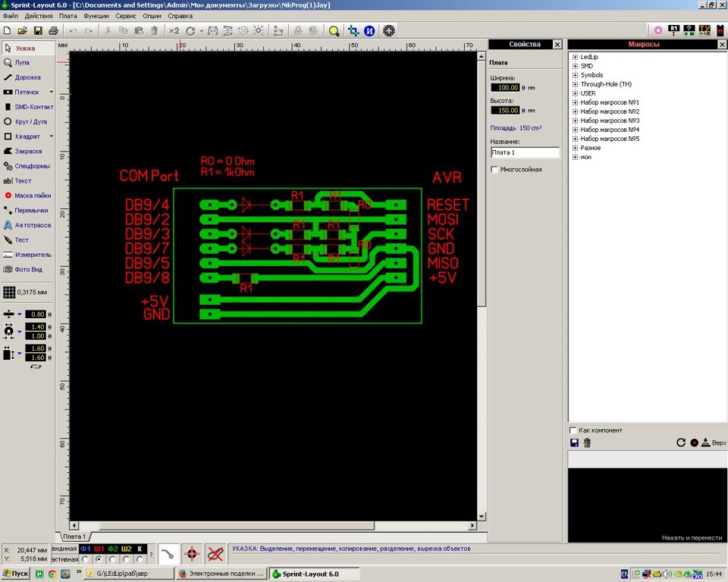Expand the SMD macro folder
728x582 pixels.
pos(576,67)
